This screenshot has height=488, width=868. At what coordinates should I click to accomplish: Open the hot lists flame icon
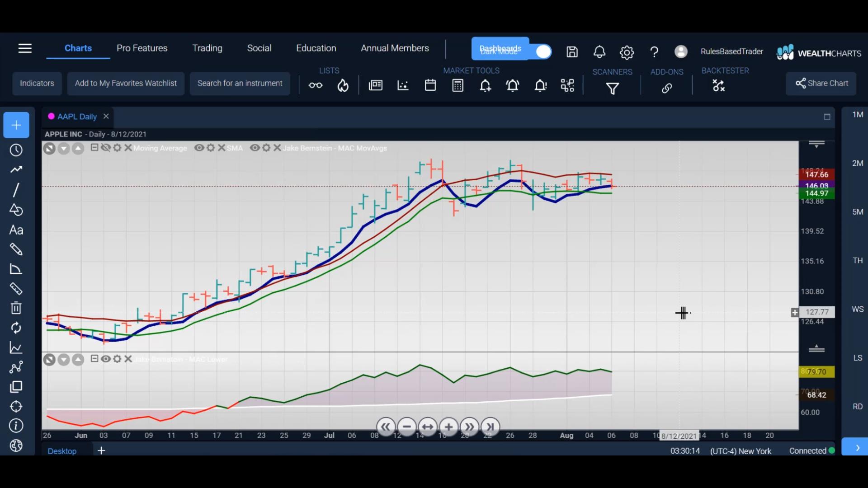click(343, 85)
